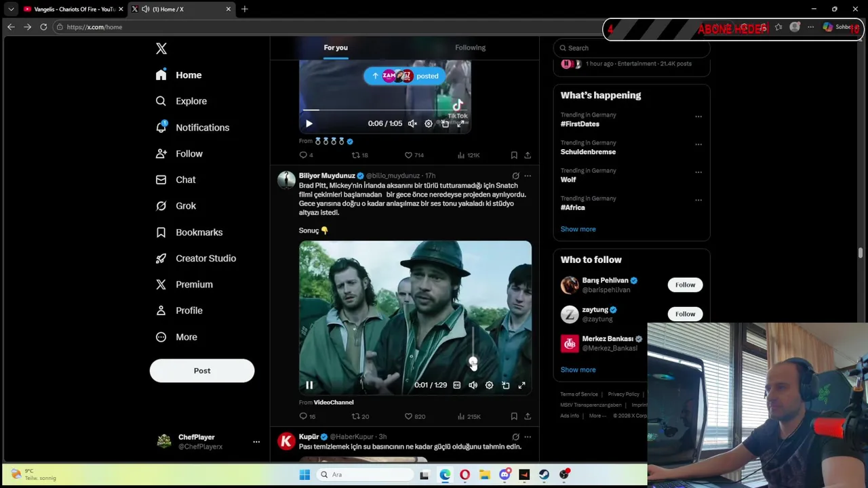Repost the post with 20 reposts
Viewport: 868px width, 488px height.
pos(360,416)
